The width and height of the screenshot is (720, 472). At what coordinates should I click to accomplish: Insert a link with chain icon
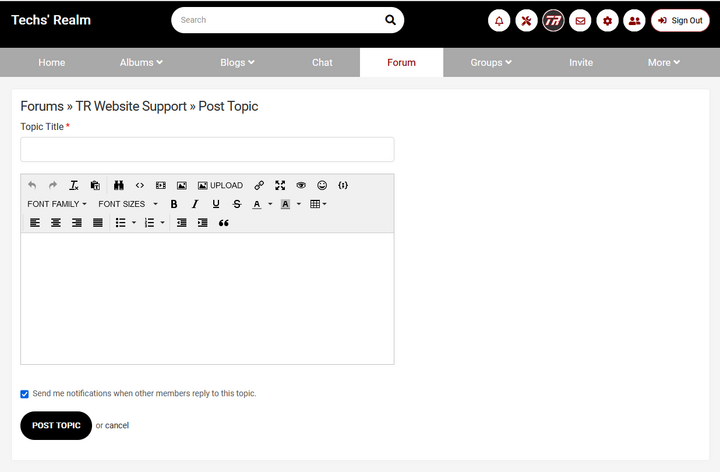click(259, 185)
